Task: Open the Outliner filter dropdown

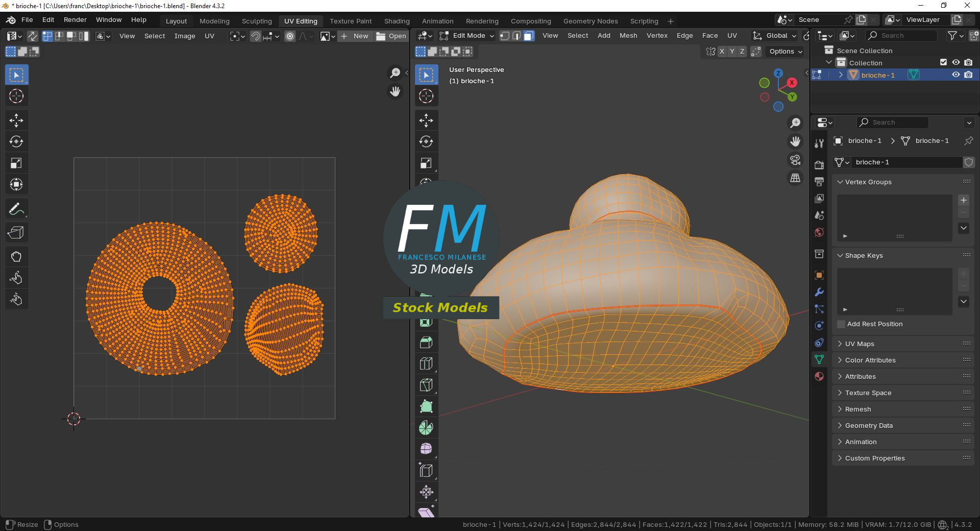Action: pyautogui.click(x=955, y=36)
